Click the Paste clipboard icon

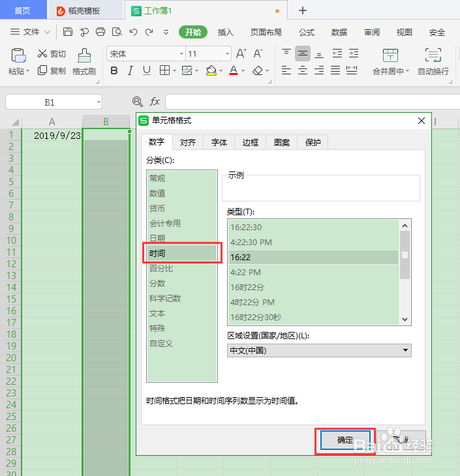18,55
